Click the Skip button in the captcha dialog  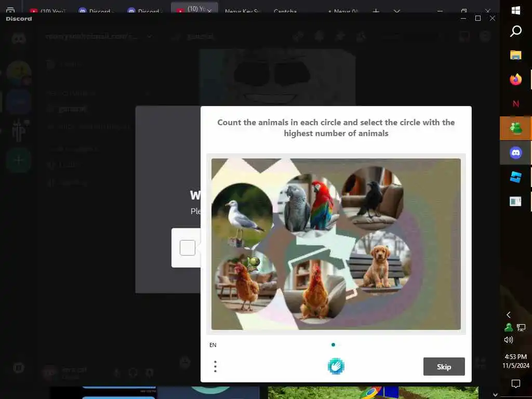pyautogui.click(x=444, y=366)
